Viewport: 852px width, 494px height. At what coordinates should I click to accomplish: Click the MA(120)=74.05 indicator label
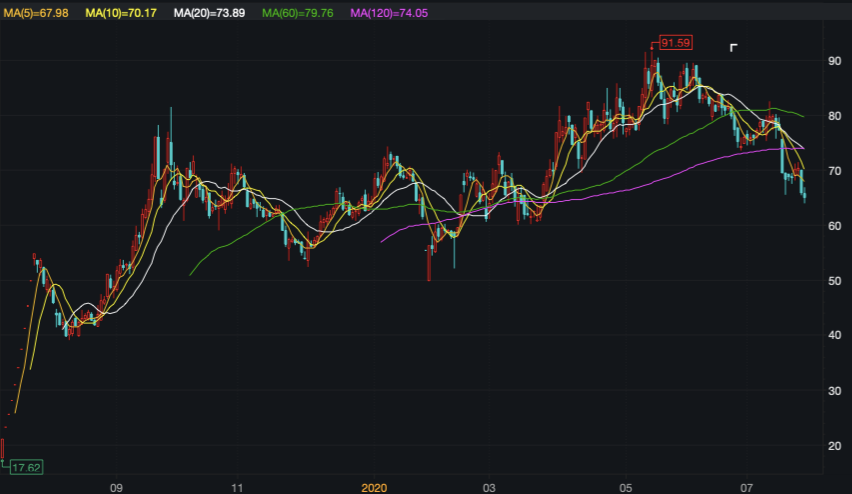pos(389,13)
